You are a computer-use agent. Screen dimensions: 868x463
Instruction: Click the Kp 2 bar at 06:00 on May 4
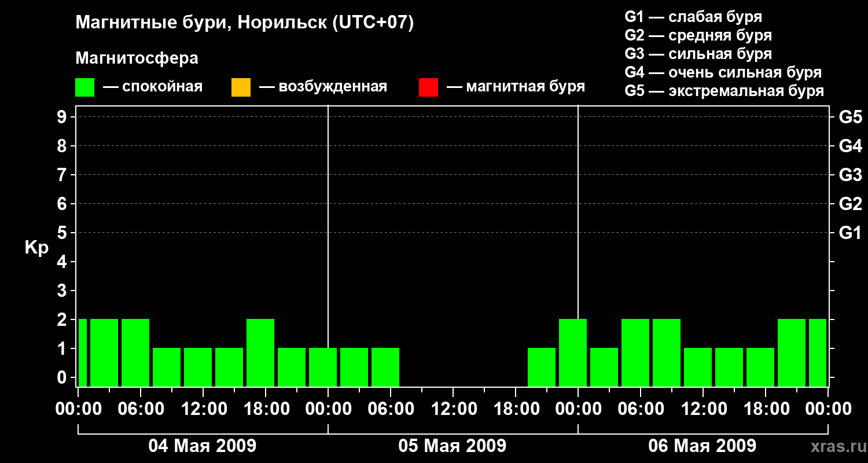pyautogui.click(x=135, y=352)
